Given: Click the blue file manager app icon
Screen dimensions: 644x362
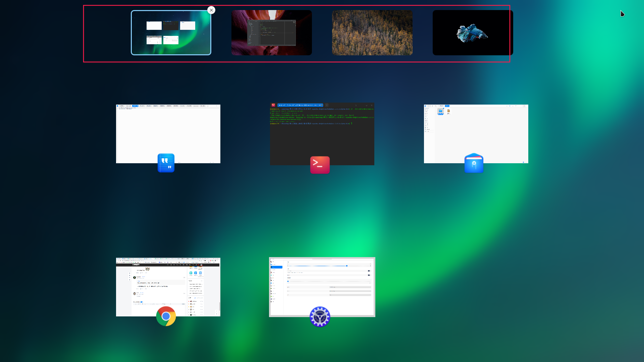Looking at the screenshot, I should tap(474, 163).
